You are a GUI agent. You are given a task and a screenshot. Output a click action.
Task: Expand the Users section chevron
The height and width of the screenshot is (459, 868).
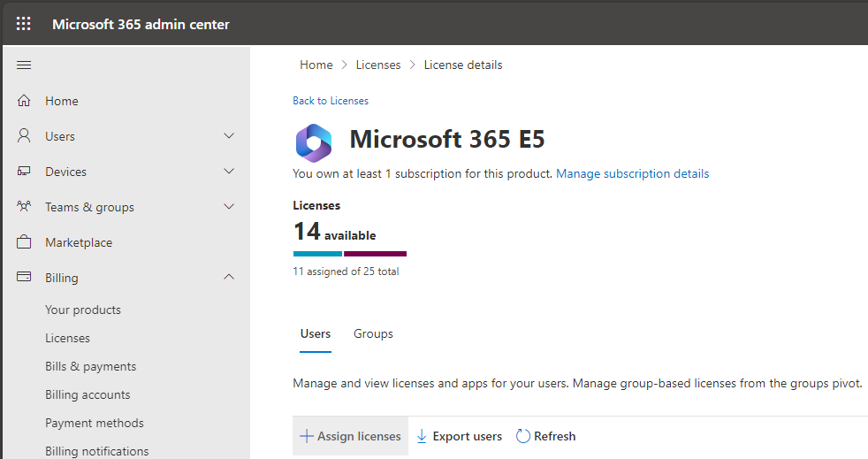click(229, 135)
